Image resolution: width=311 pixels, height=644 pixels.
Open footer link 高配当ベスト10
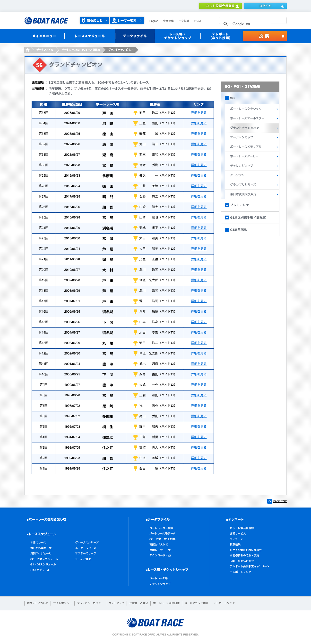159,544
